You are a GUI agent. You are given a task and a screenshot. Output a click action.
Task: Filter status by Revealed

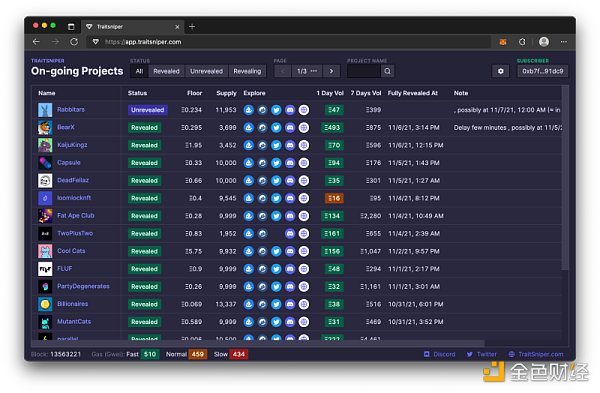click(166, 71)
